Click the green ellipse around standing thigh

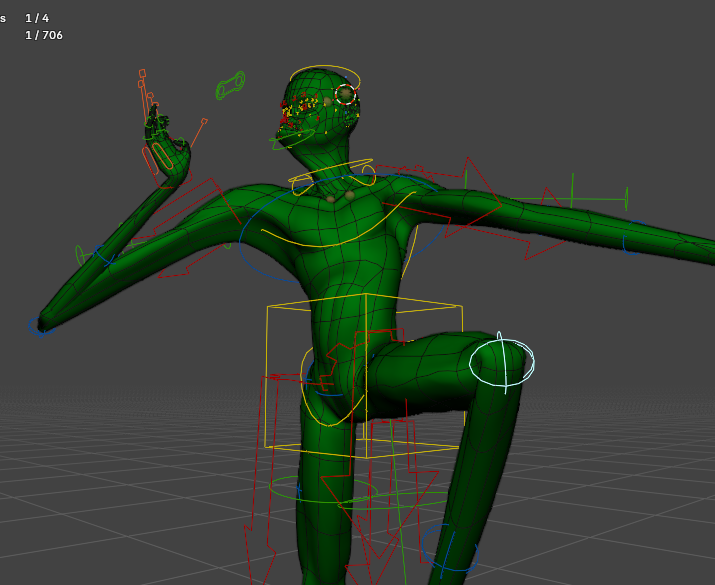[323, 489]
